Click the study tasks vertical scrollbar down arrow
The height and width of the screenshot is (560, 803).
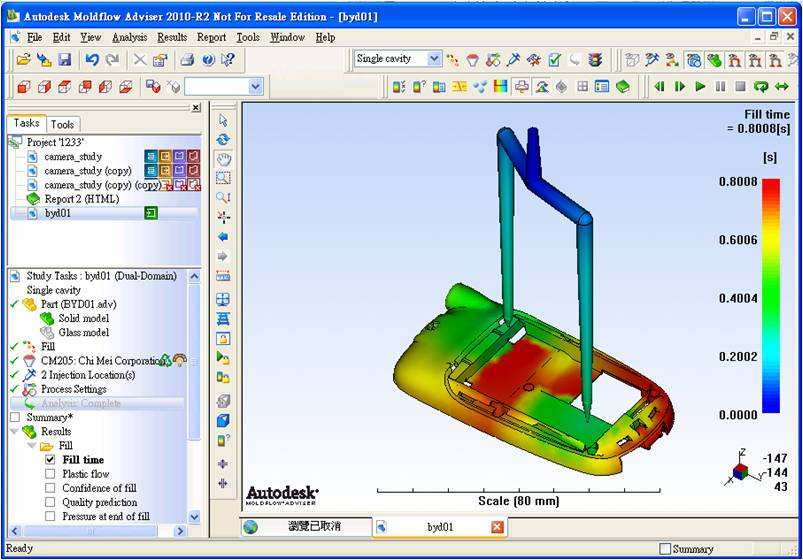click(195, 517)
